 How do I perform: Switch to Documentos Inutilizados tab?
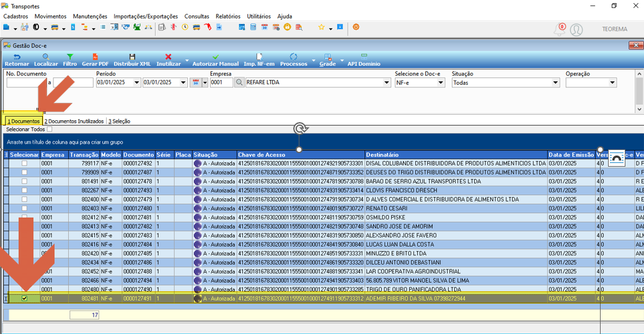pos(74,121)
